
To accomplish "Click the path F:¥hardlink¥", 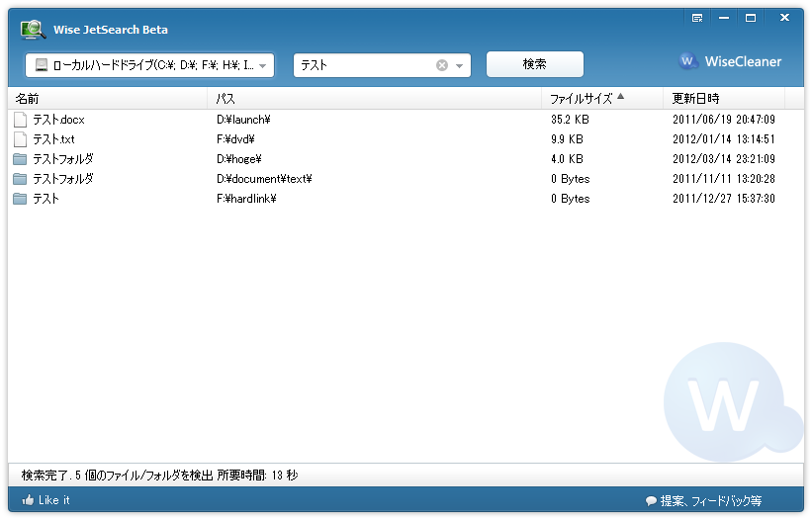I will tap(246, 199).
